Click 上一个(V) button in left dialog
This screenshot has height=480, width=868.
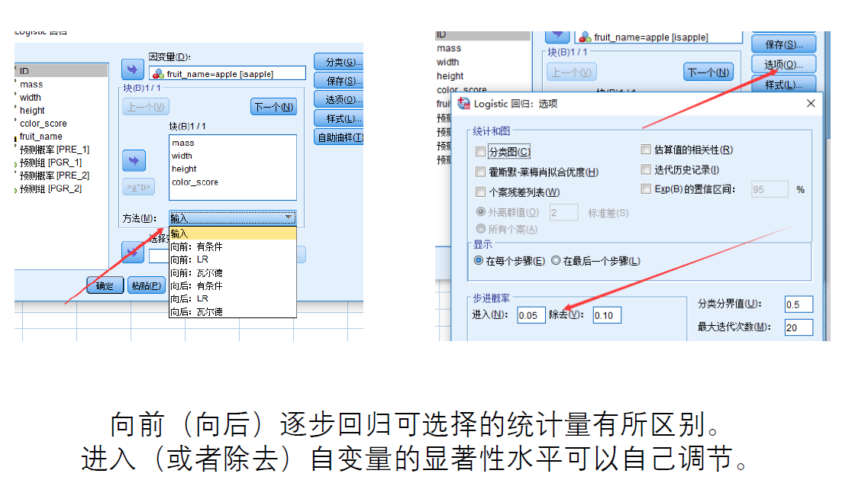tap(146, 107)
